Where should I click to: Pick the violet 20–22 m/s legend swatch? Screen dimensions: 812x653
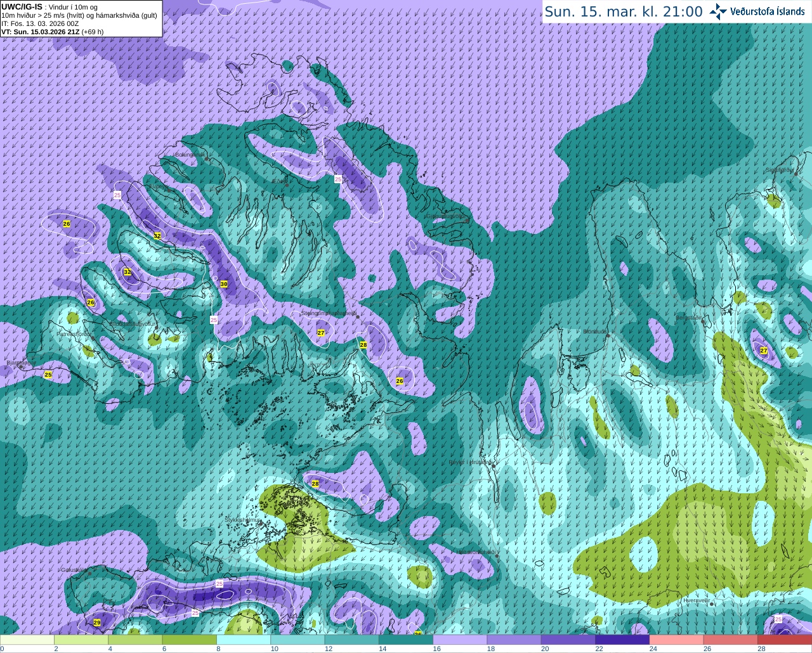coord(568,640)
